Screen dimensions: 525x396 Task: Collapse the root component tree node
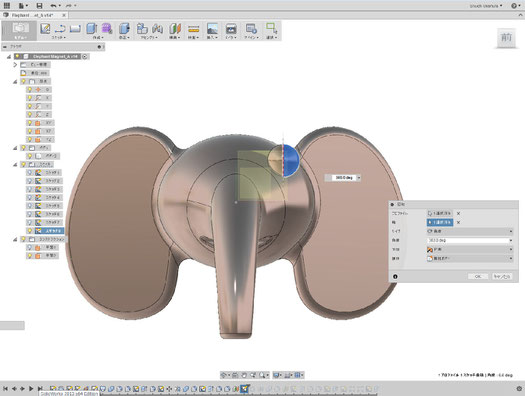pos(9,57)
